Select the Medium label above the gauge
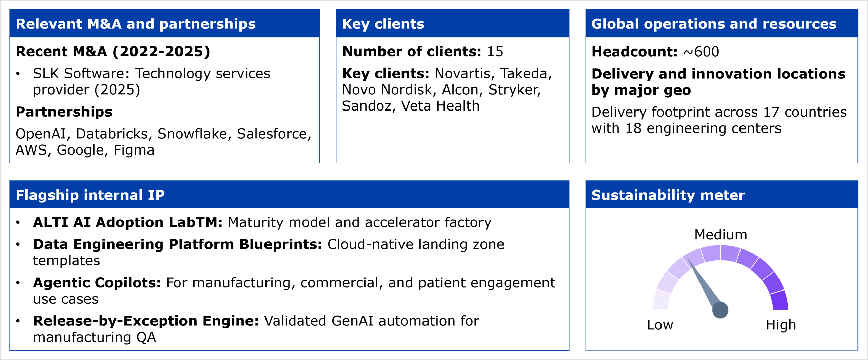 [x=721, y=235]
